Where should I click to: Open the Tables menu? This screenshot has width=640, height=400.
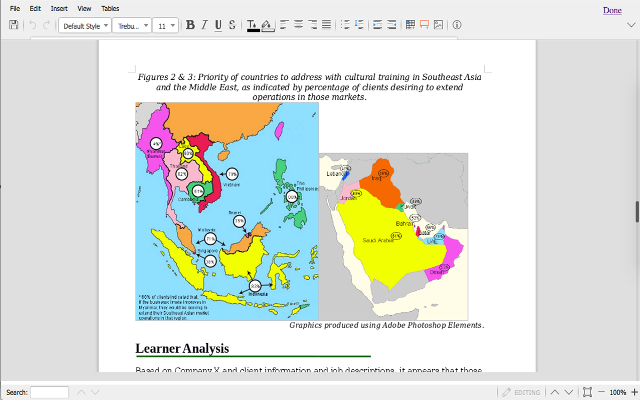coord(110,8)
